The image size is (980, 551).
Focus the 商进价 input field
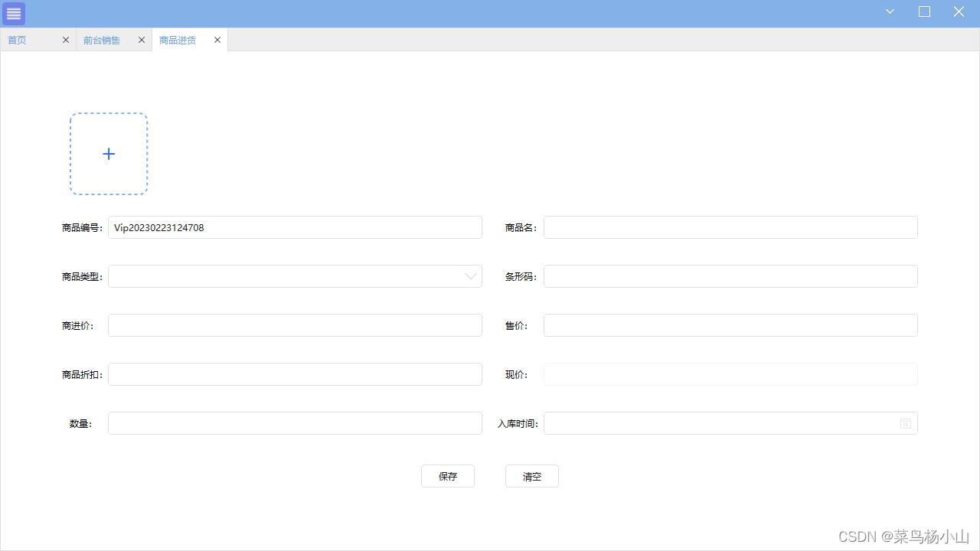tap(295, 325)
